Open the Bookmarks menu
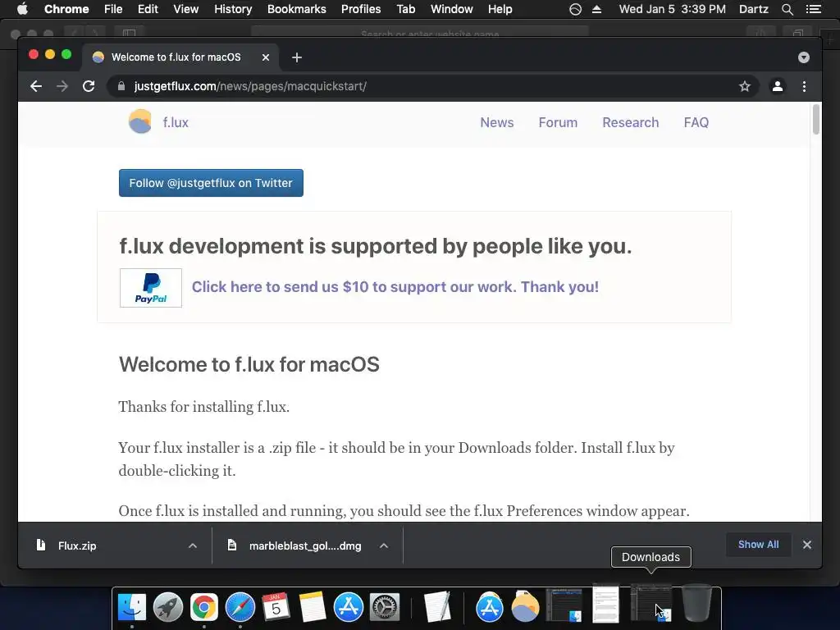Viewport: 840px width, 630px height. 297,9
